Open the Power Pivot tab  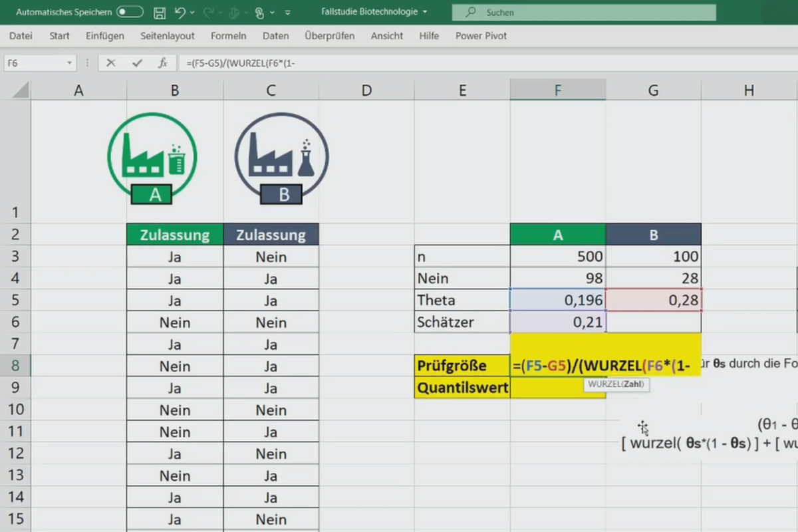481,36
